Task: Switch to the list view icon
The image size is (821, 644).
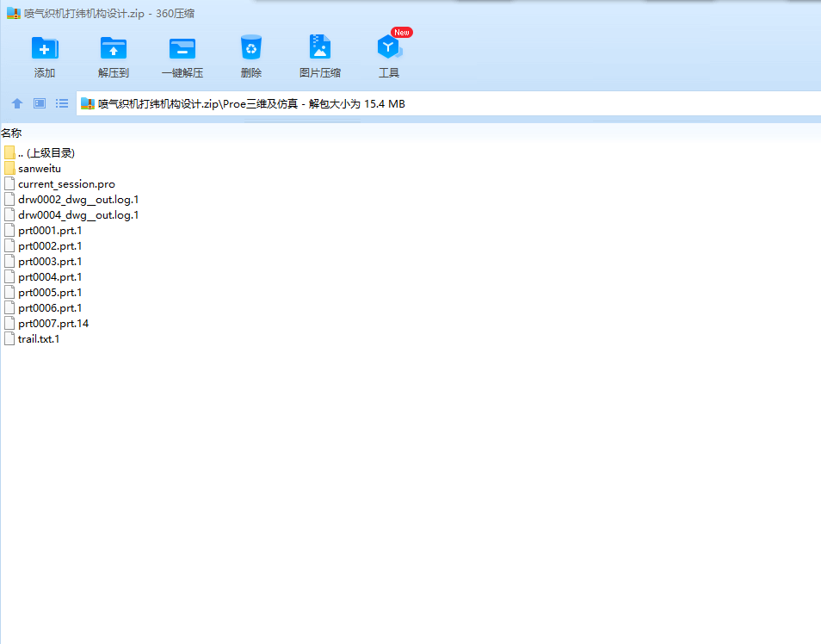Action: (x=62, y=103)
